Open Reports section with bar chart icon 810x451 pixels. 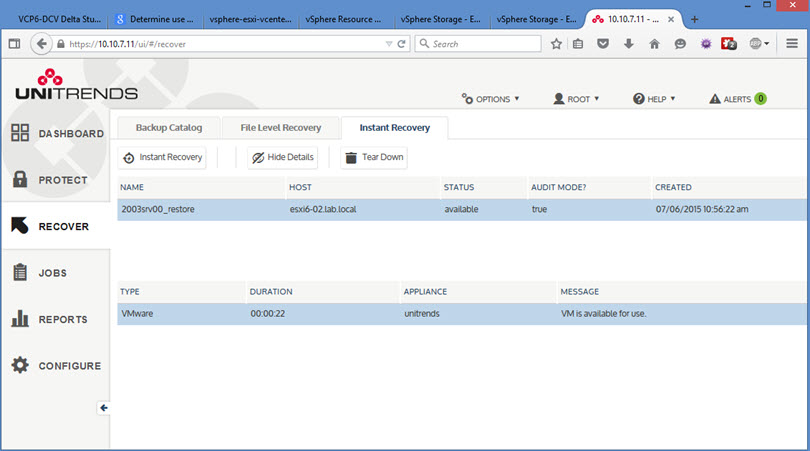click(x=50, y=319)
